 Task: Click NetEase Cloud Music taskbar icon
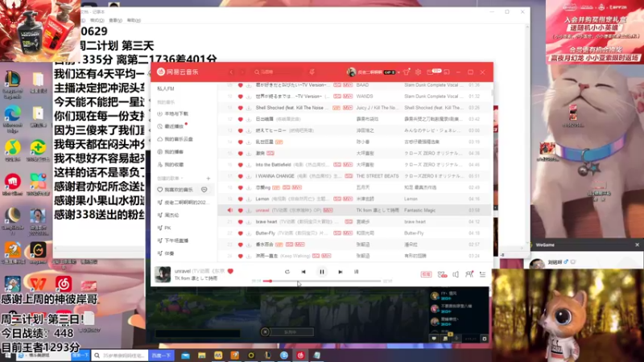coord(300,356)
